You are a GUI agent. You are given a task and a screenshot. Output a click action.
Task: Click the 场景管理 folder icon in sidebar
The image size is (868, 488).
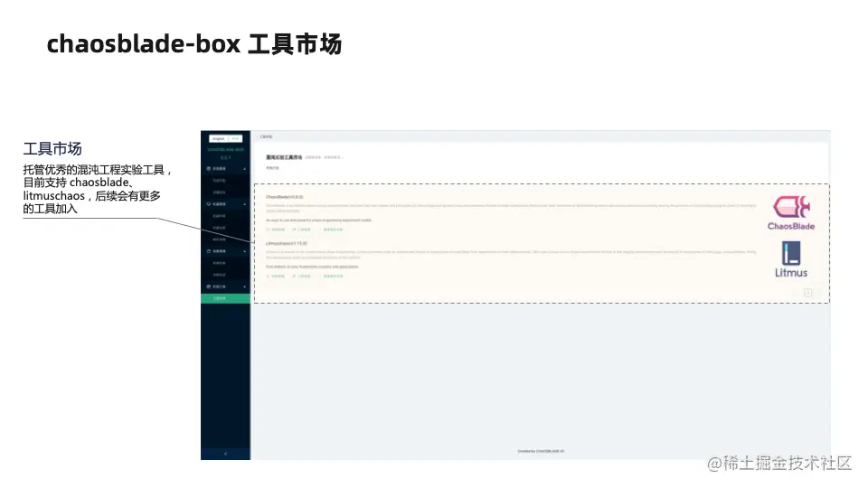click(x=209, y=251)
